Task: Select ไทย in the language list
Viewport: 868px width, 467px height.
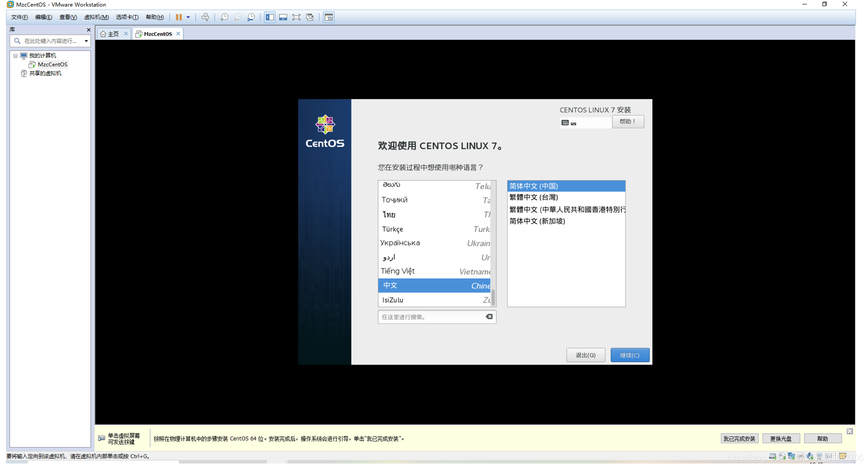Action: pos(434,214)
